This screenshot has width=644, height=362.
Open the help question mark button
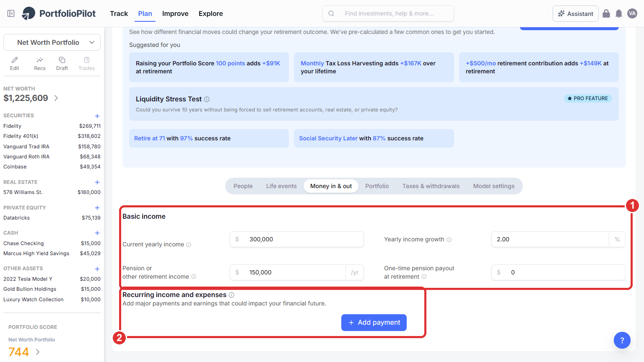pos(622,340)
